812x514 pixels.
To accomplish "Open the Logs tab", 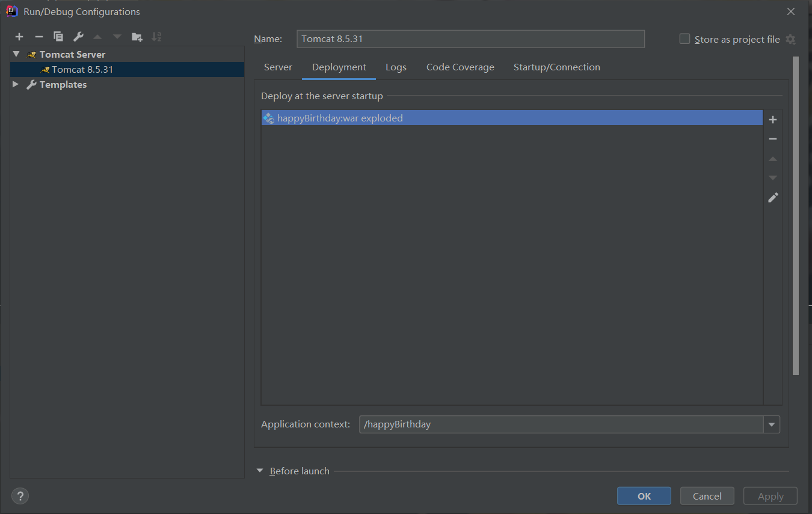I will tap(396, 67).
